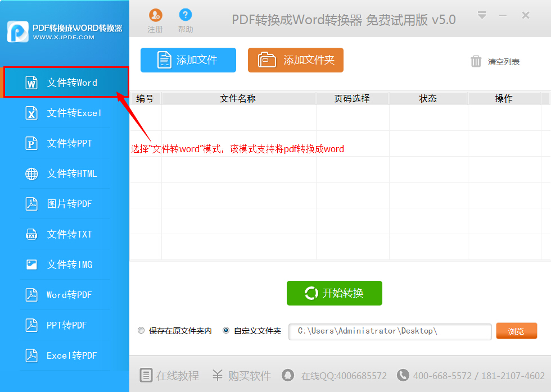
Task: Open the settings dropdown arrow at top right
Action: [x=482, y=15]
